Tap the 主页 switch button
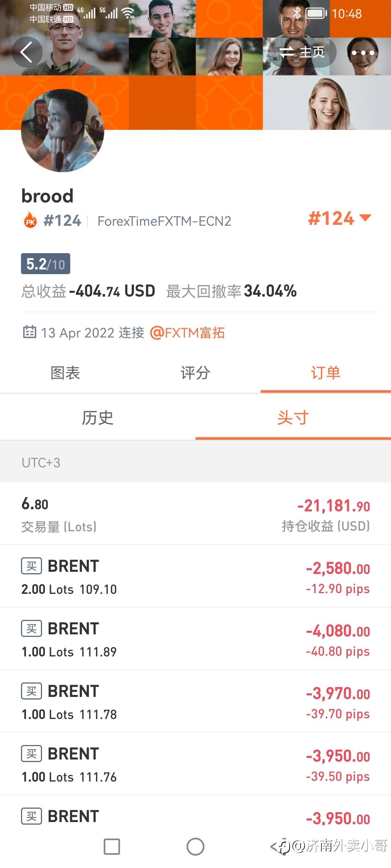This screenshot has height=868, width=391. coord(302,53)
